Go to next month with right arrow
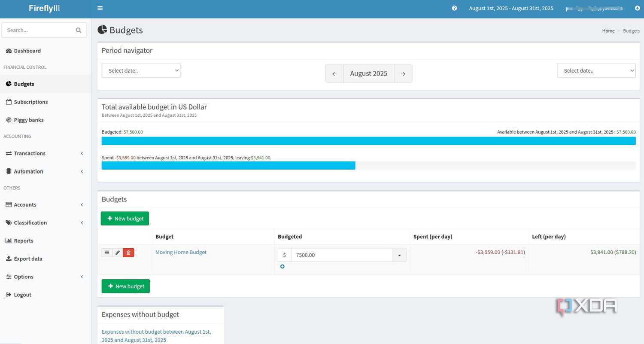Image resolution: width=644 pixels, height=344 pixels. 403,73
